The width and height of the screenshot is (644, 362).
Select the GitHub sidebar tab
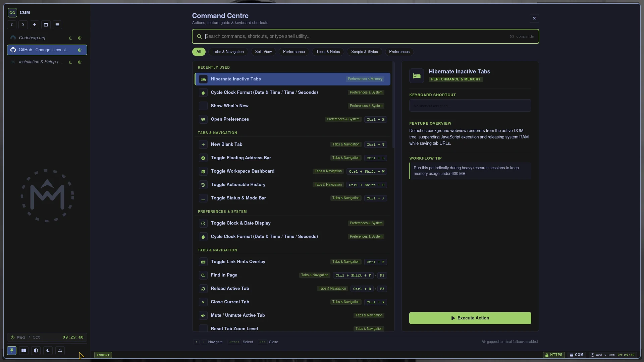click(x=47, y=50)
